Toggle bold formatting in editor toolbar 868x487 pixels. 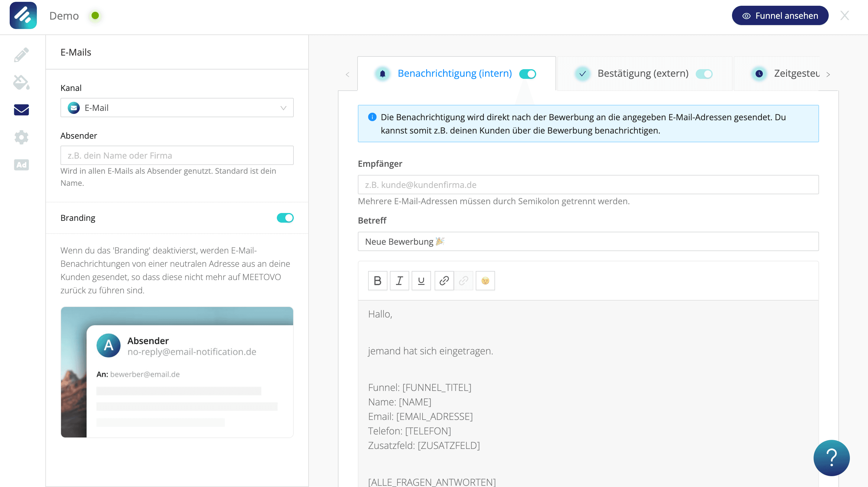click(377, 281)
